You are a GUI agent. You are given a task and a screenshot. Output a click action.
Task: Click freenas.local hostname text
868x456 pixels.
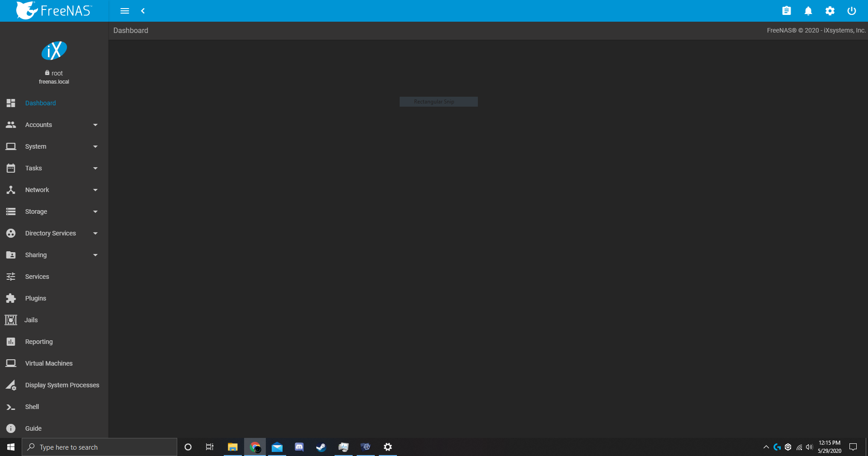(x=54, y=82)
